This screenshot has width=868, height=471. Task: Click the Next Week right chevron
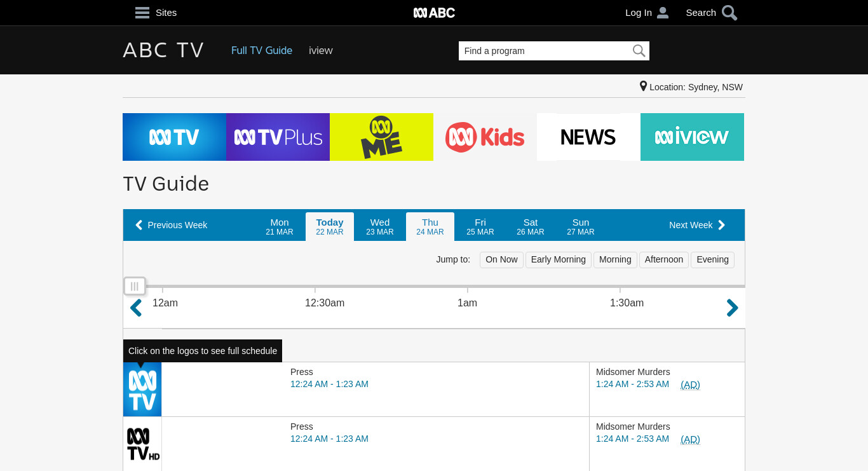(721, 225)
